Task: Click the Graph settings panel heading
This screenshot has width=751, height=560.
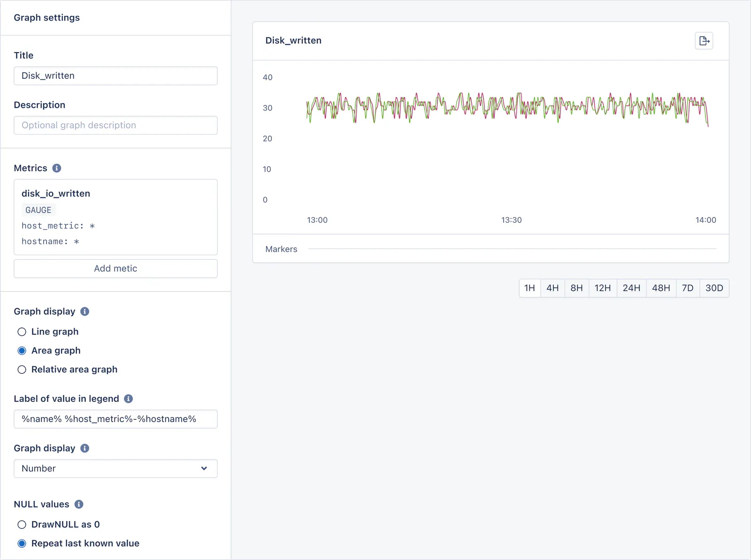Action: click(46, 18)
